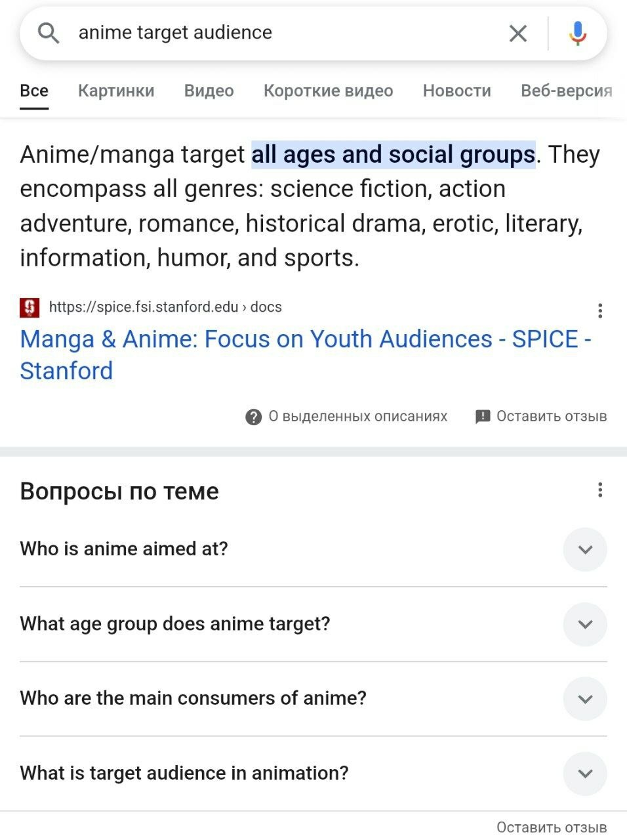This screenshot has height=840, width=627.
Task: Switch to the Видео tab
Action: pyautogui.click(x=209, y=91)
